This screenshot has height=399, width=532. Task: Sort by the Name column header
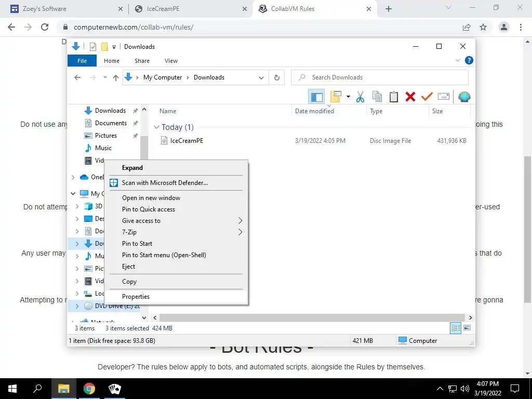(168, 111)
